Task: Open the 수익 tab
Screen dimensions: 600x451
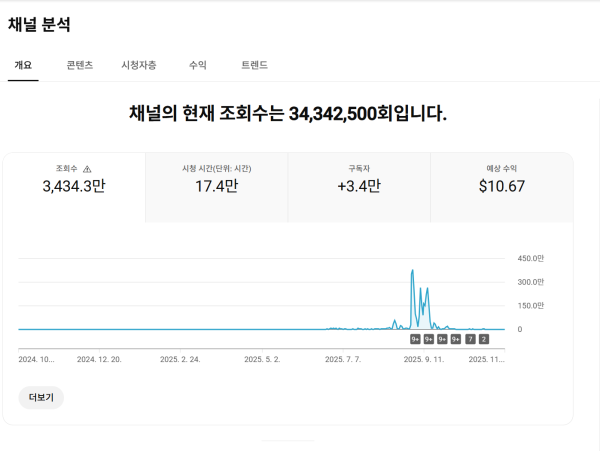Action: 198,65
